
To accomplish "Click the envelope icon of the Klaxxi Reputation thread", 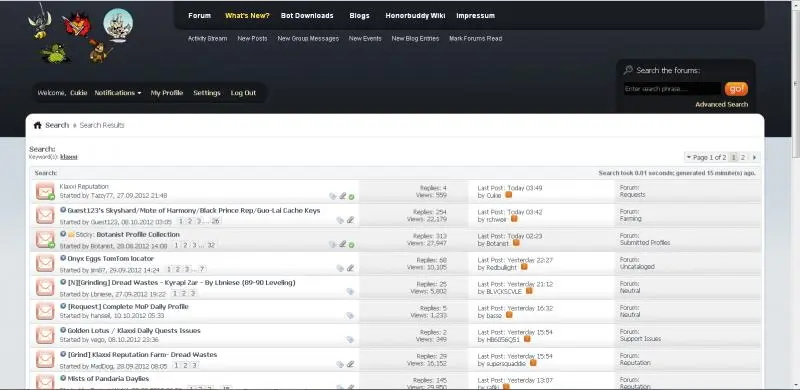I will pos(45,191).
